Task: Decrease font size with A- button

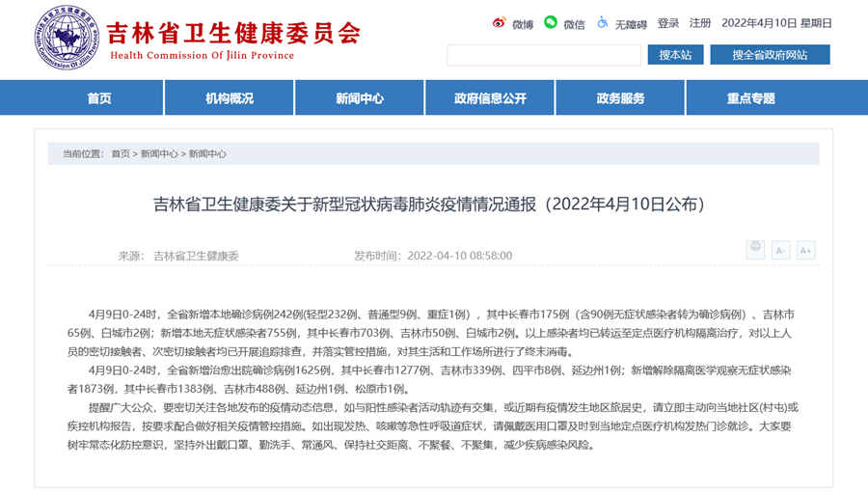Action: pyautogui.click(x=780, y=250)
